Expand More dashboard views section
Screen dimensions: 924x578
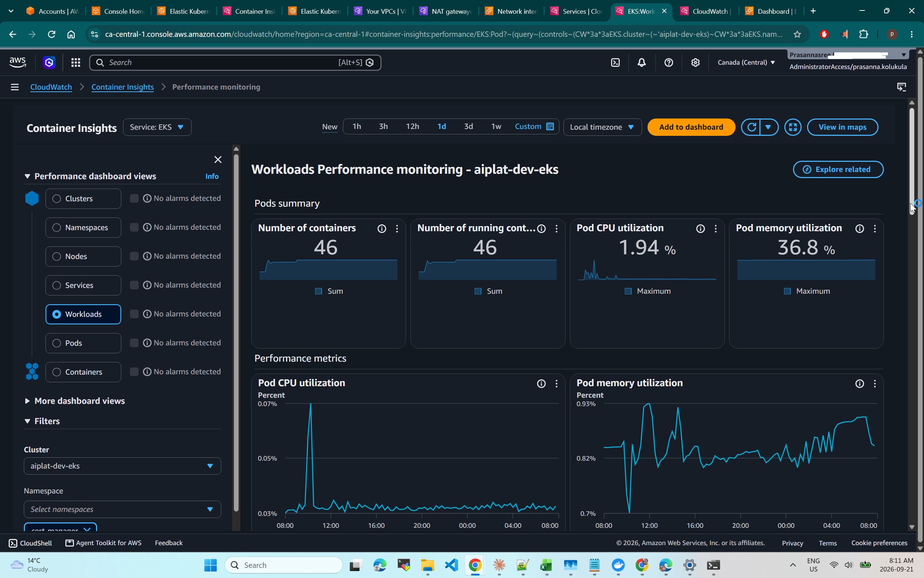click(x=75, y=401)
